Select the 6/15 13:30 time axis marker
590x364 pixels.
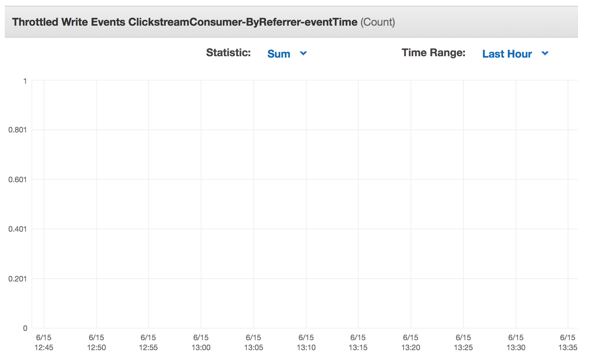tap(515, 342)
